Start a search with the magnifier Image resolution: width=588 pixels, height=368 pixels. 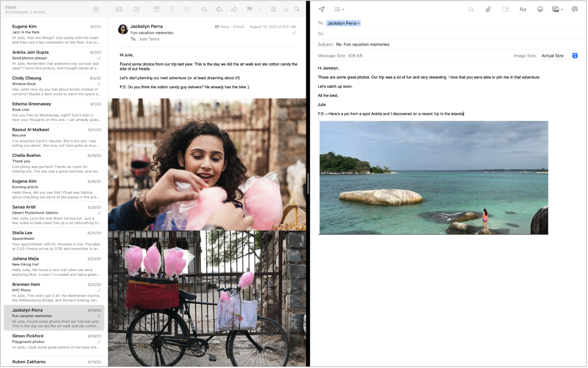[297, 9]
